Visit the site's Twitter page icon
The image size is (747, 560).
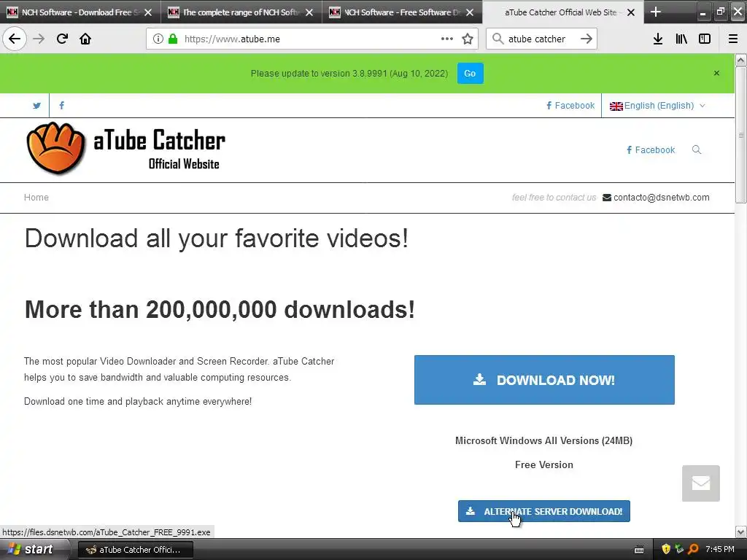(36, 106)
